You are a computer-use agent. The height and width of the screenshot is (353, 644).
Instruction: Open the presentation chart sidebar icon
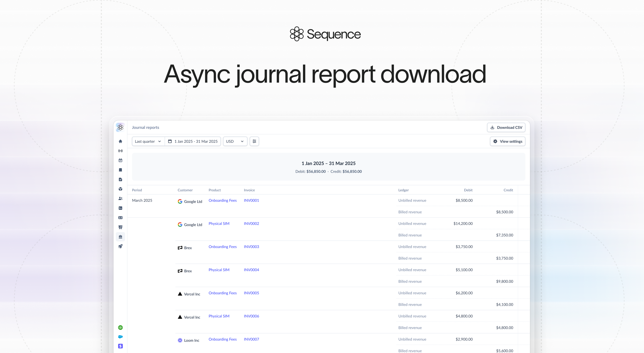point(120,227)
